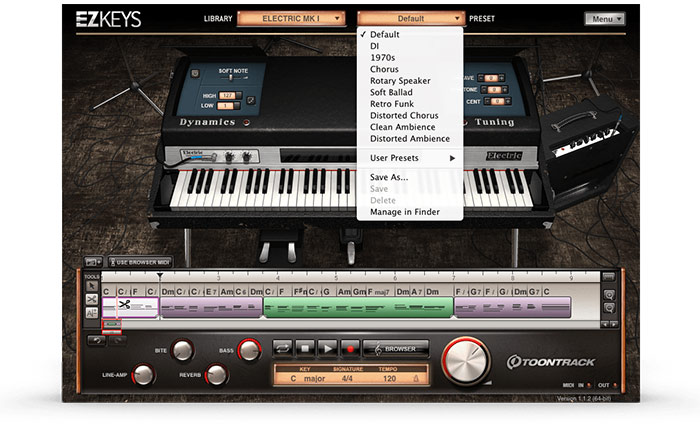Zoom out on the song track
The height and width of the screenshot is (430, 700).
click(x=608, y=308)
